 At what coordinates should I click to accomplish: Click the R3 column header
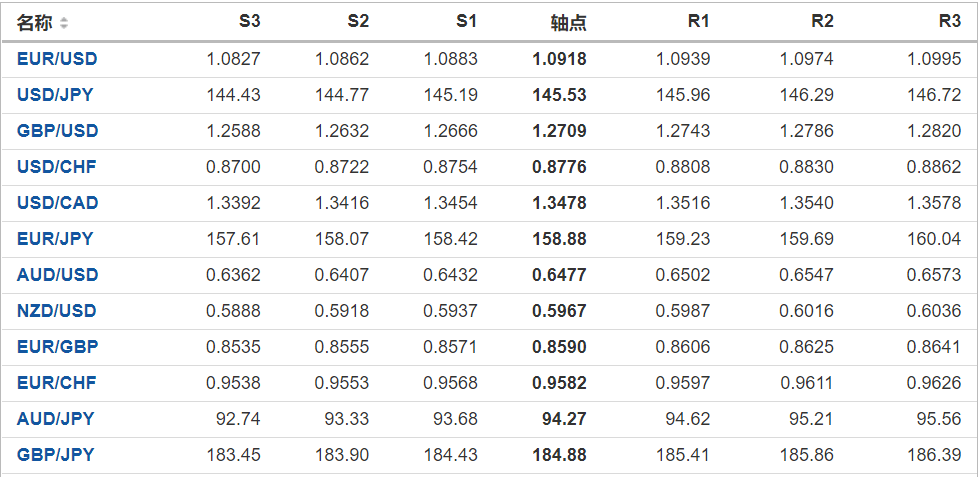949,21
